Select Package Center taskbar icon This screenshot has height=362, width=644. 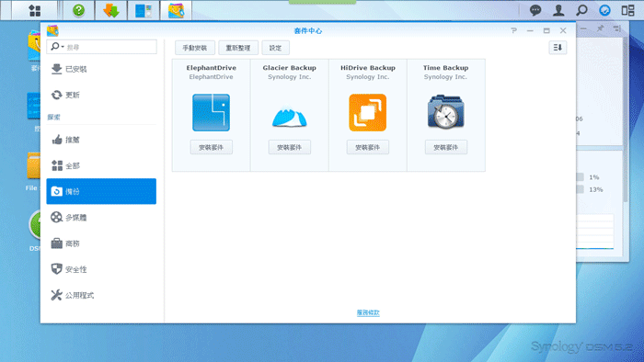point(176,10)
